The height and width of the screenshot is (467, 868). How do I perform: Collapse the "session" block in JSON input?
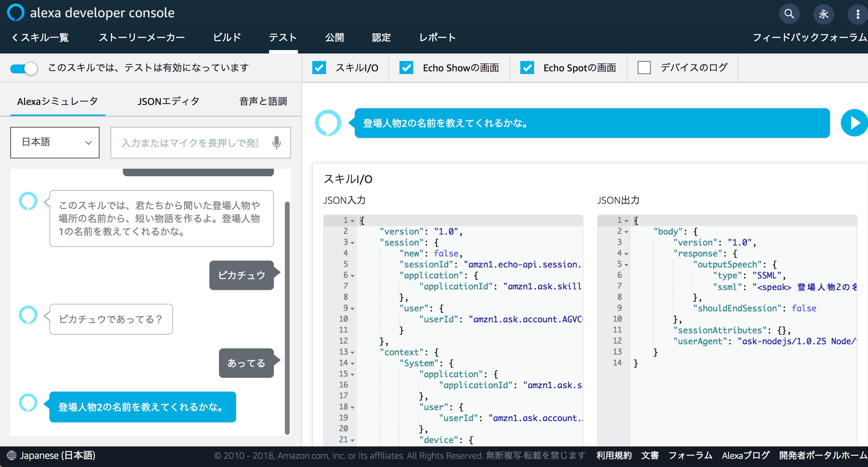352,243
